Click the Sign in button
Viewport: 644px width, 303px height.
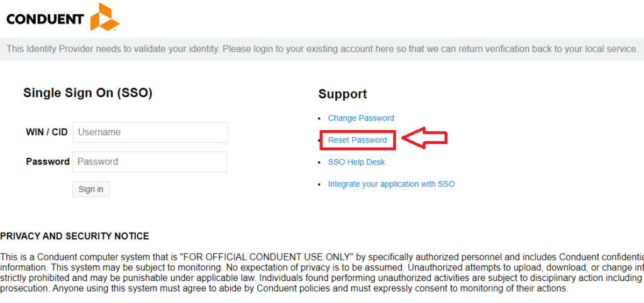pyautogui.click(x=91, y=189)
